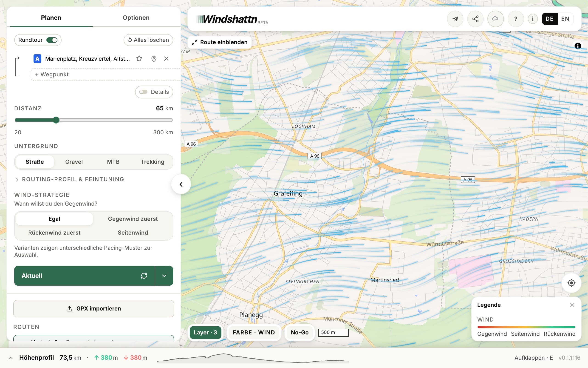Click the header info 'i' button
The height and width of the screenshot is (368, 588).
pos(533,19)
